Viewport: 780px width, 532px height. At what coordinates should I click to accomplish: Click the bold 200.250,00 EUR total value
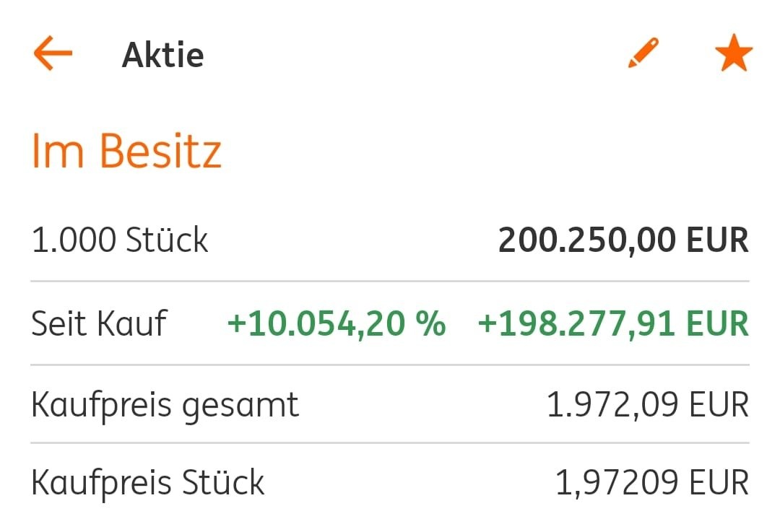623,240
